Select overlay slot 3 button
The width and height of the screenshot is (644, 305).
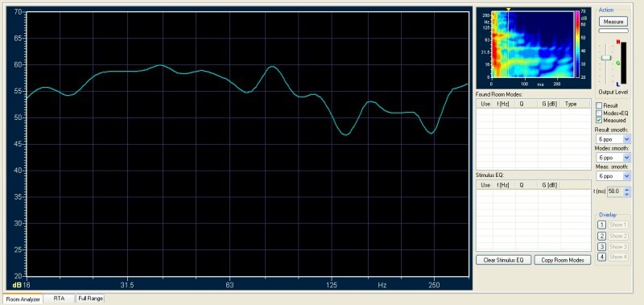coord(601,247)
